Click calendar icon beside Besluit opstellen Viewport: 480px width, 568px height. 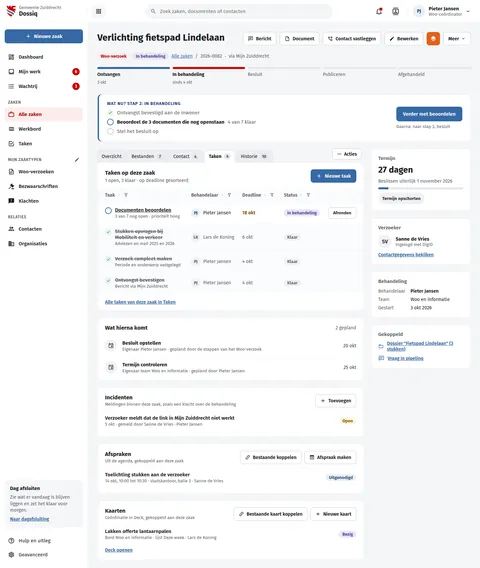(x=111, y=346)
